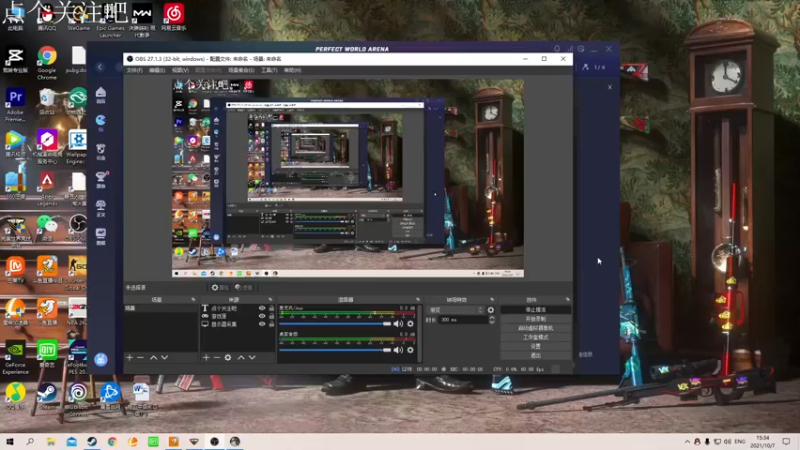Open Home in Perfect World Arena sidebar
This screenshot has width=800, height=450.
click(x=101, y=94)
